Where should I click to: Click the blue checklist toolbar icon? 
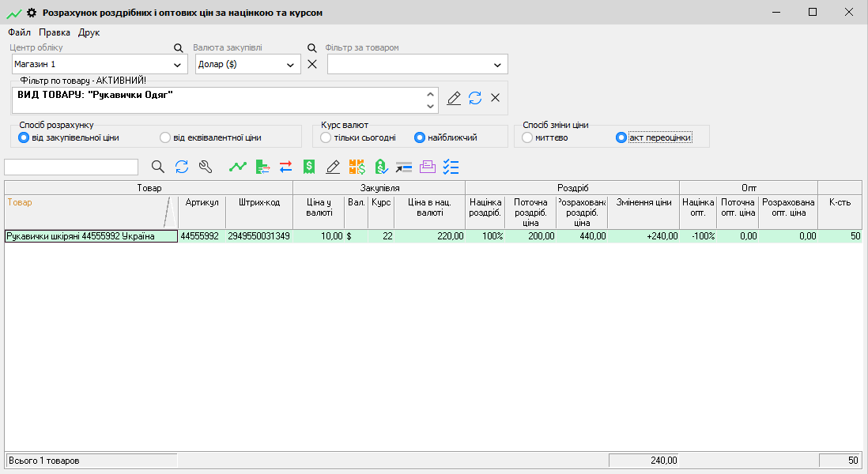click(x=451, y=167)
